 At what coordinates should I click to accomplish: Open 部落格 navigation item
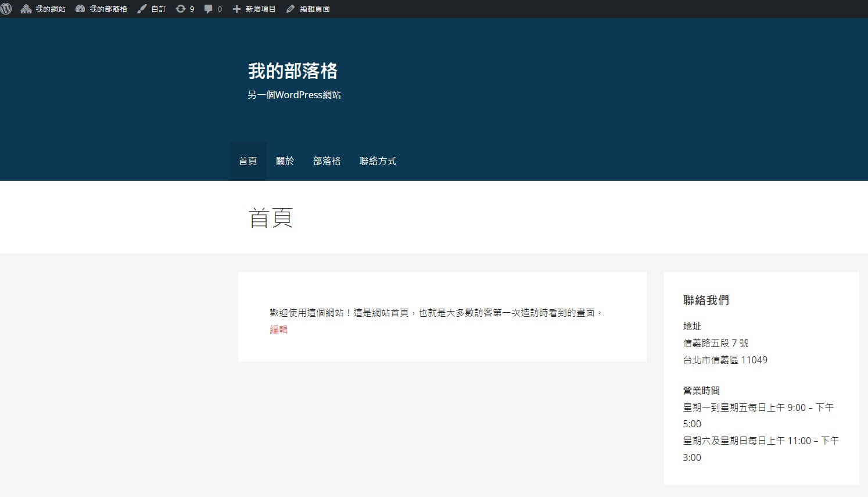click(x=327, y=161)
